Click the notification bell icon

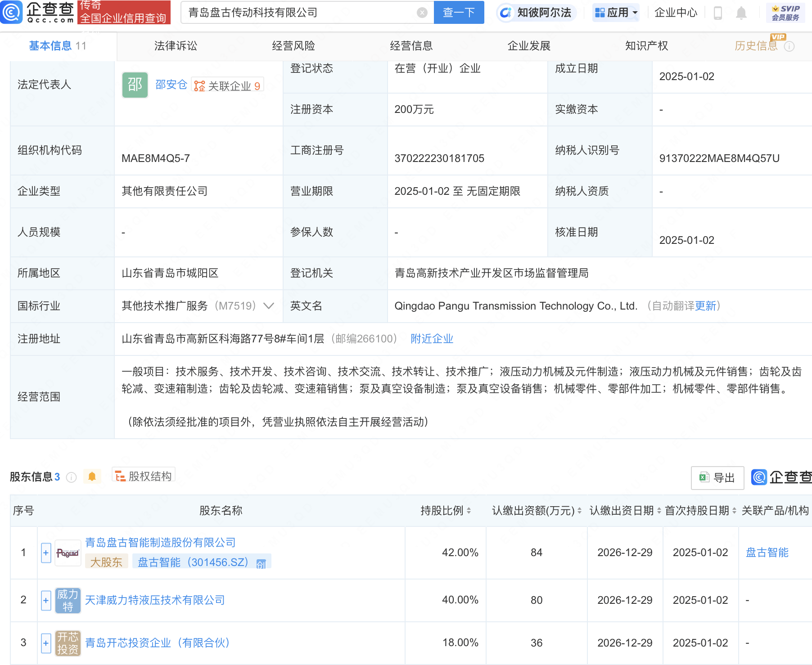coord(742,13)
